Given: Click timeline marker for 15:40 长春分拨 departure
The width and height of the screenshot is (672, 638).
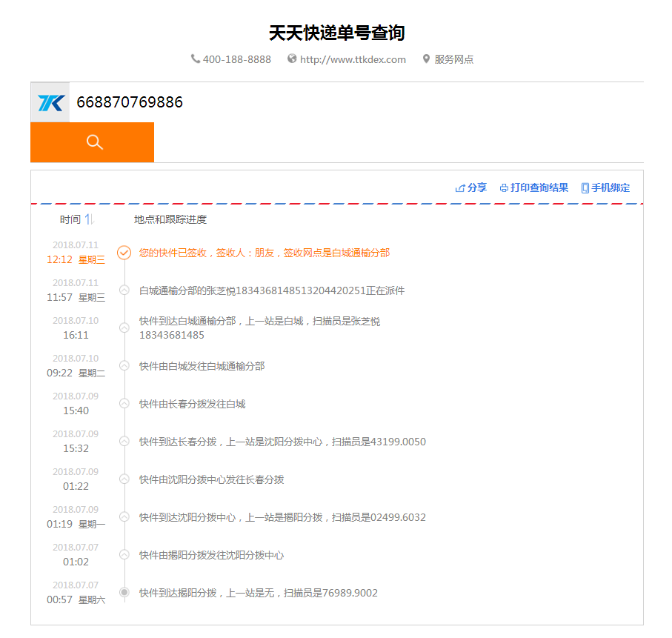Looking at the screenshot, I should (124, 403).
